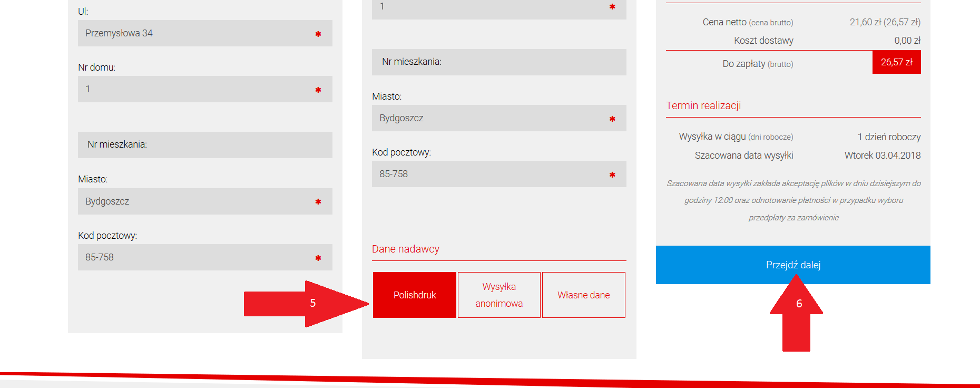Click the empty Nr mieszkania field in the left form

click(x=205, y=145)
